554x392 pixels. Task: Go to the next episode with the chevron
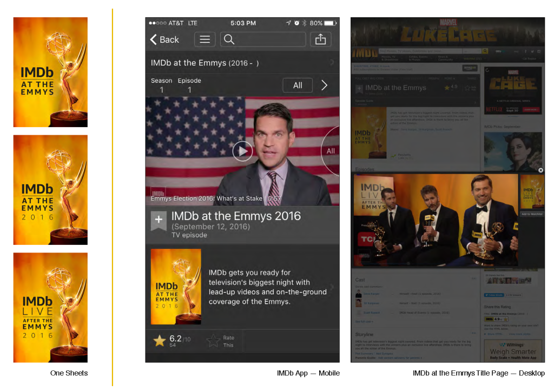(x=325, y=85)
